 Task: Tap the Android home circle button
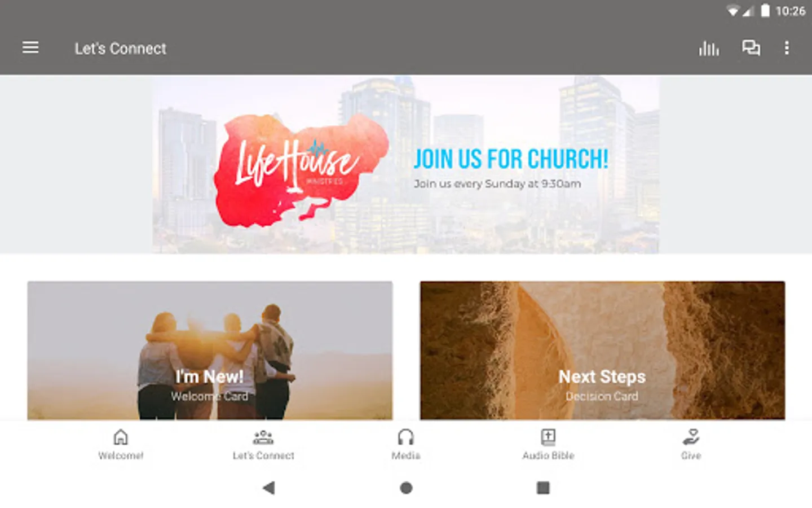(x=406, y=488)
